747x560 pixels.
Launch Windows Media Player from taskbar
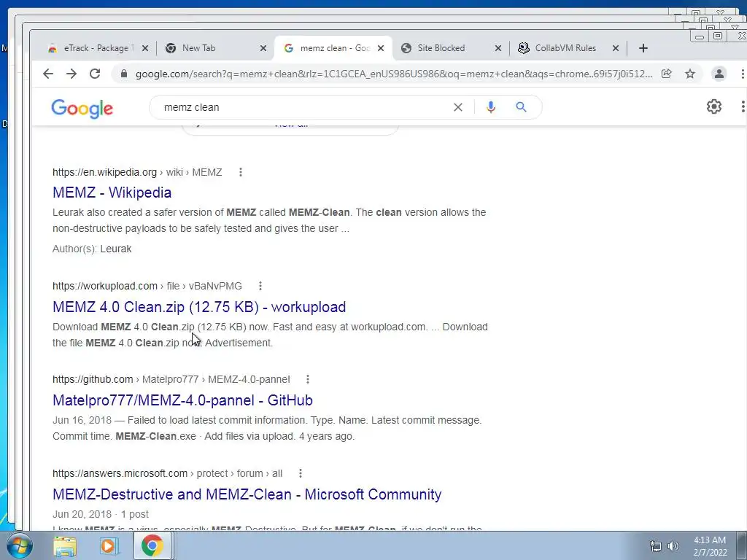[x=109, y=546]
